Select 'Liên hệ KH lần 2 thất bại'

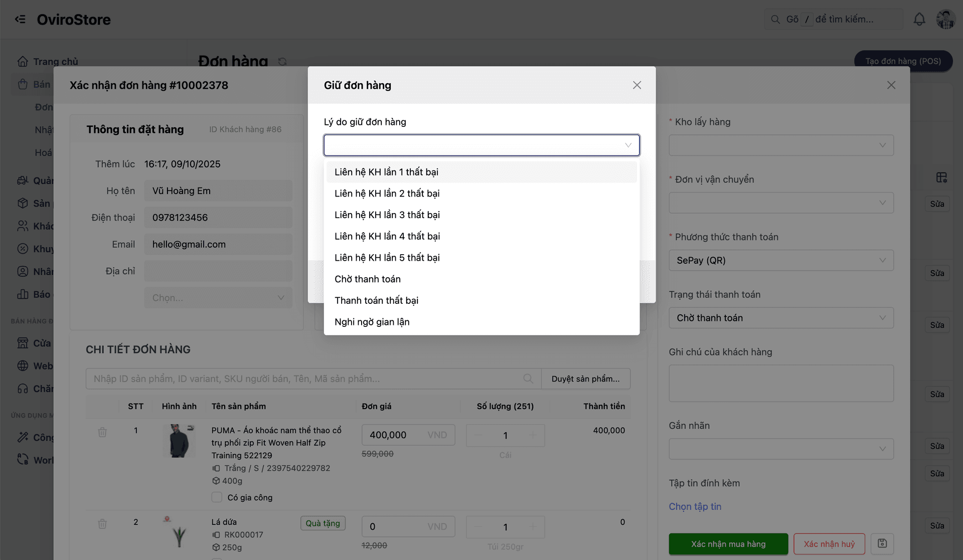click(x=387, y=194)
